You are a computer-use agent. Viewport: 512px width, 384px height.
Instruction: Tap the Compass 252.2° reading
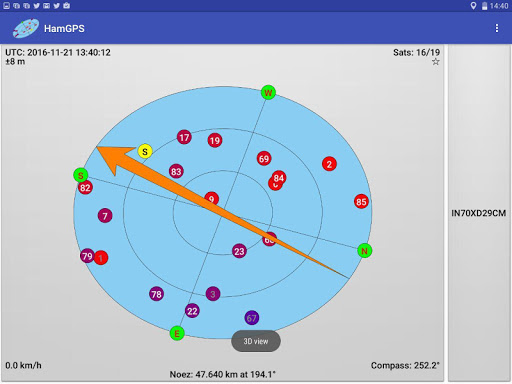pyautogui.click(x=405, y=365)
